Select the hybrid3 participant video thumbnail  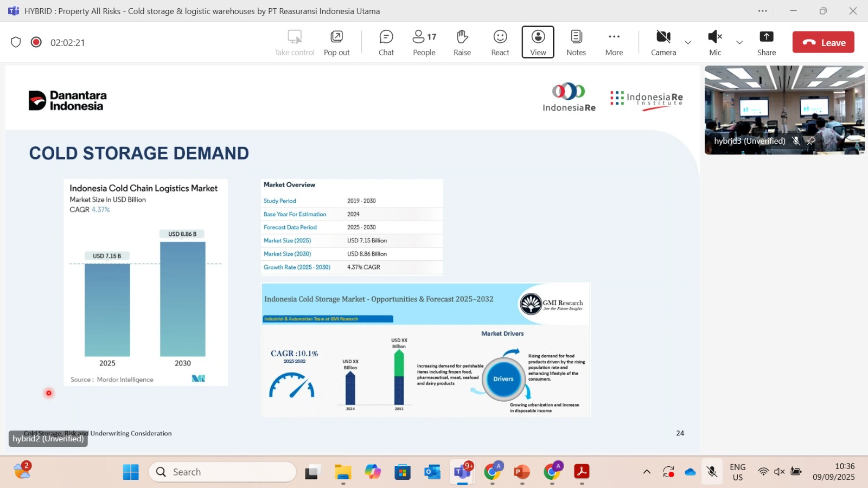click(784, 110)
